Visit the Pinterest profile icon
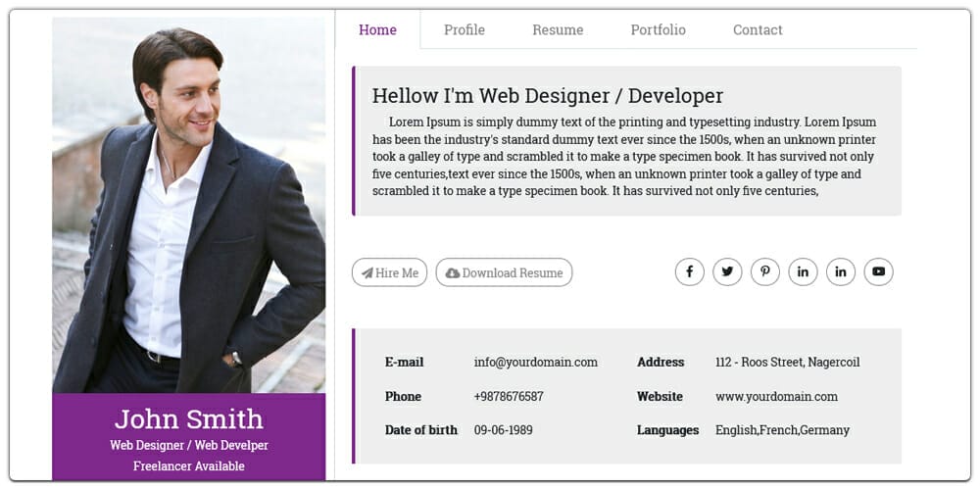Viewport: 980px width, 490px height. pyautogui.click(x=764, y=271)
